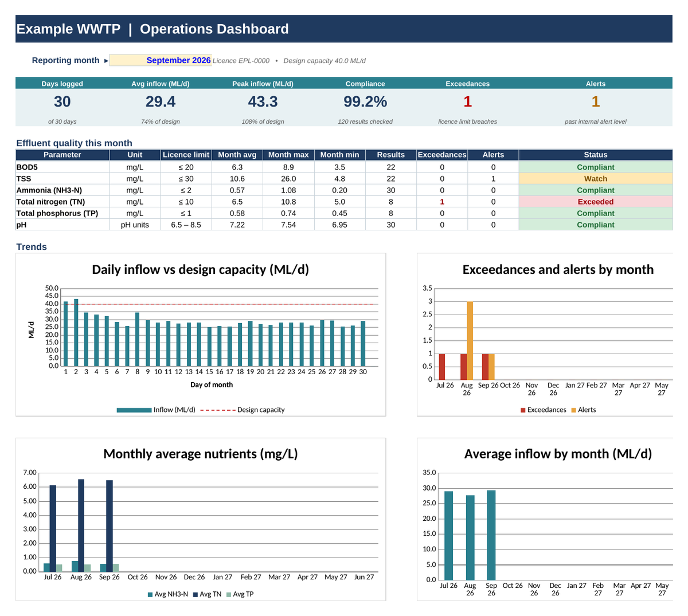This screenshot has height=616, width=688.
Task: Click the 'Day of month' axis title
Action: tap(212, 385)
